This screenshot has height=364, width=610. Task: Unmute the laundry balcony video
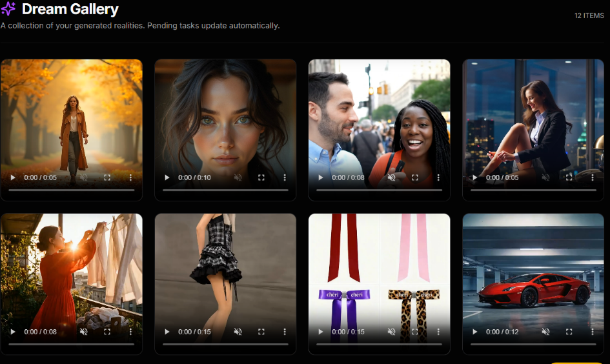84,332
